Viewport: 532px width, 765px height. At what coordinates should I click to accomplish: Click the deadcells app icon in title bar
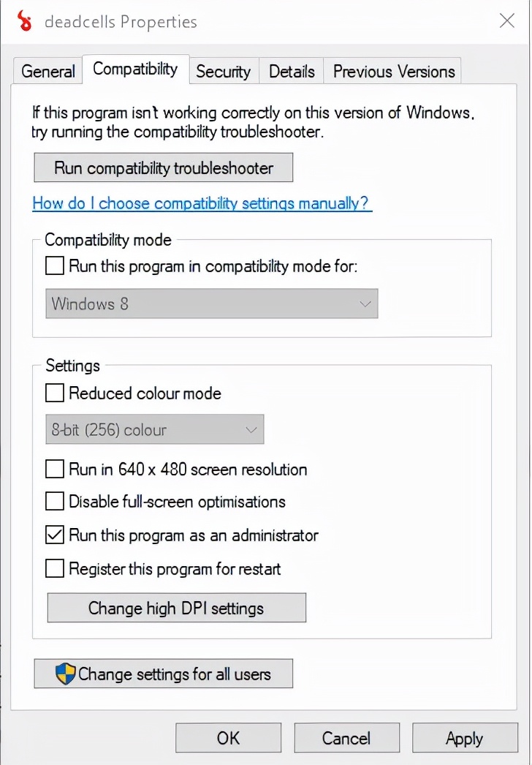click(x=26, y=21)
